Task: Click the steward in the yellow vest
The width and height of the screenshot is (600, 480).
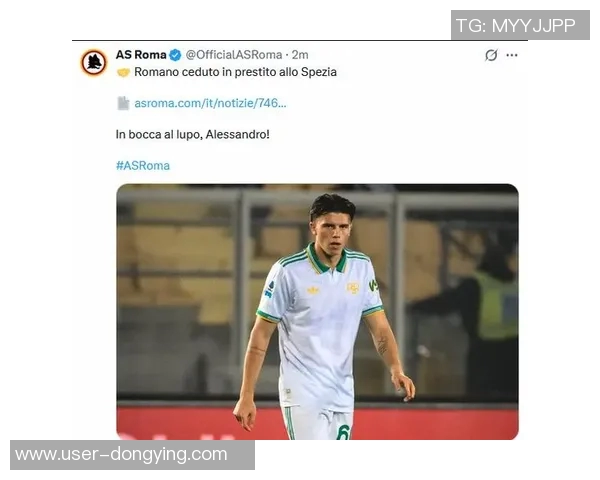Action: click(494, 300)
